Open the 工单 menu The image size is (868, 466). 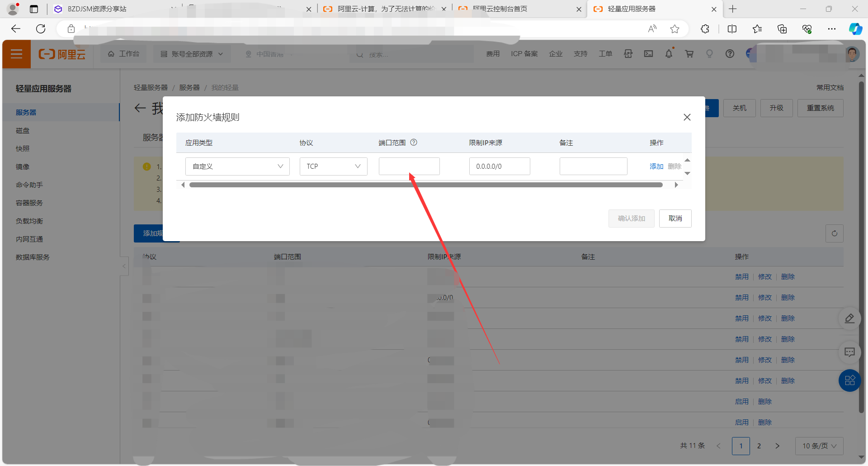pyautogui.click(x=605, y=54)
